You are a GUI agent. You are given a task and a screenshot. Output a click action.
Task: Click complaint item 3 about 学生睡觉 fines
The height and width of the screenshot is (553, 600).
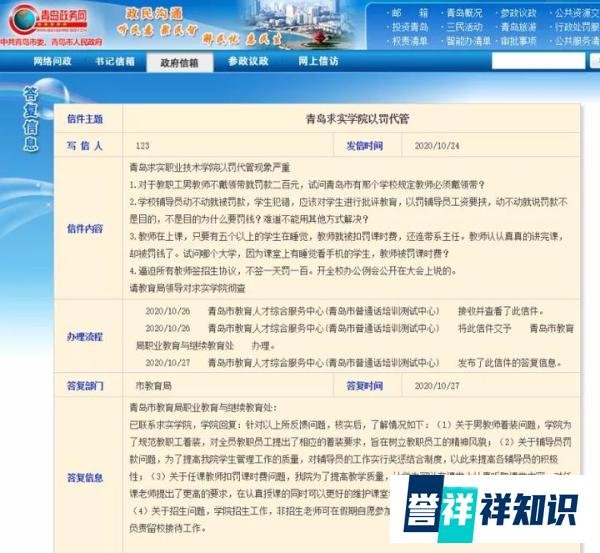coord(347,245)
